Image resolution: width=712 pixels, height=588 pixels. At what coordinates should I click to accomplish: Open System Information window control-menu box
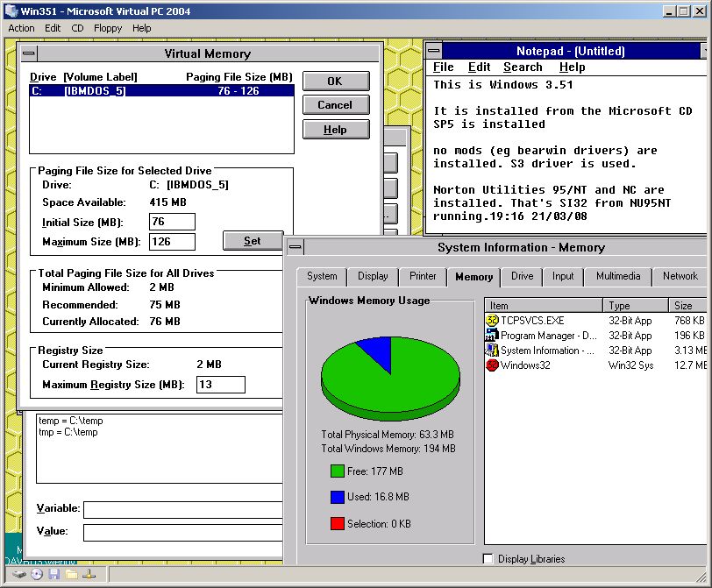coord(295,247)
